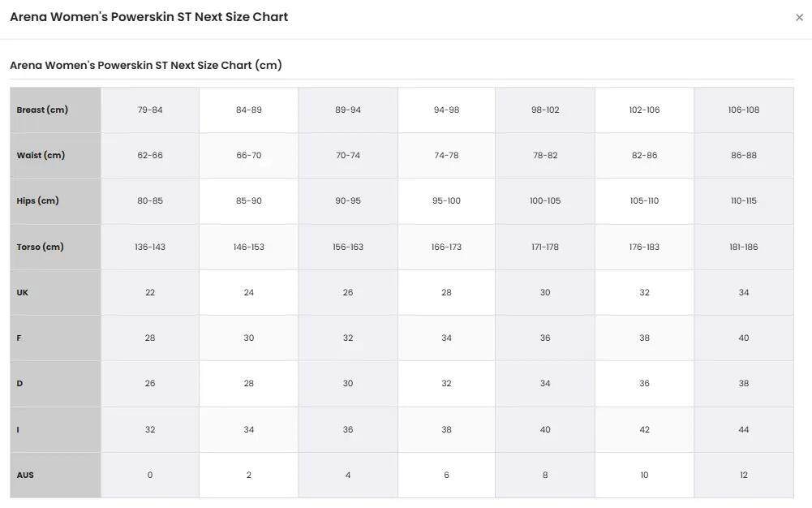Viewport: 812px width, 508px height.
Task: Select the 181-186 torso cell
Action: point(744,247)
